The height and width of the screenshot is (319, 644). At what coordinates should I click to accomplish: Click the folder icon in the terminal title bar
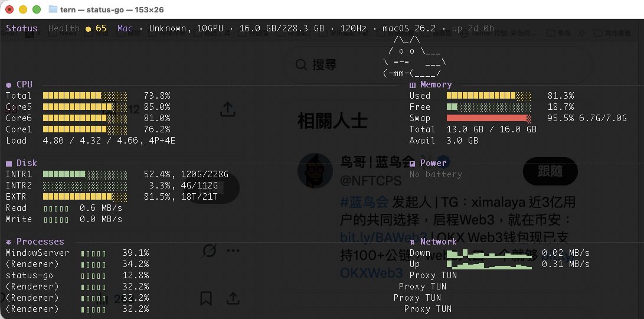53,9
